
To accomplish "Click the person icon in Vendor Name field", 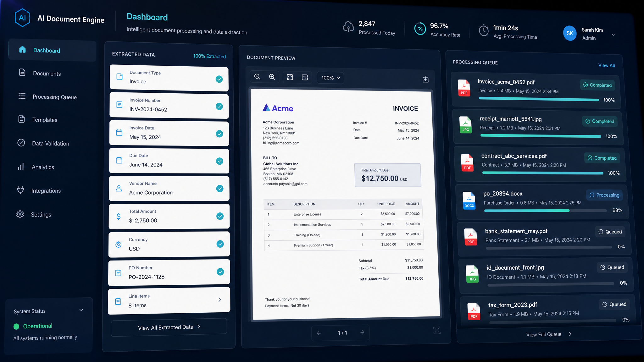I will tap(119, 188).
